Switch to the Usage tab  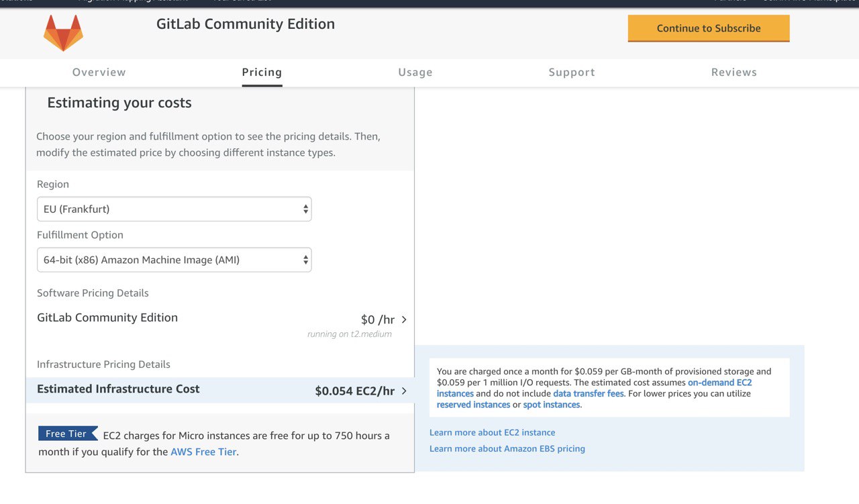pos(415,72)
